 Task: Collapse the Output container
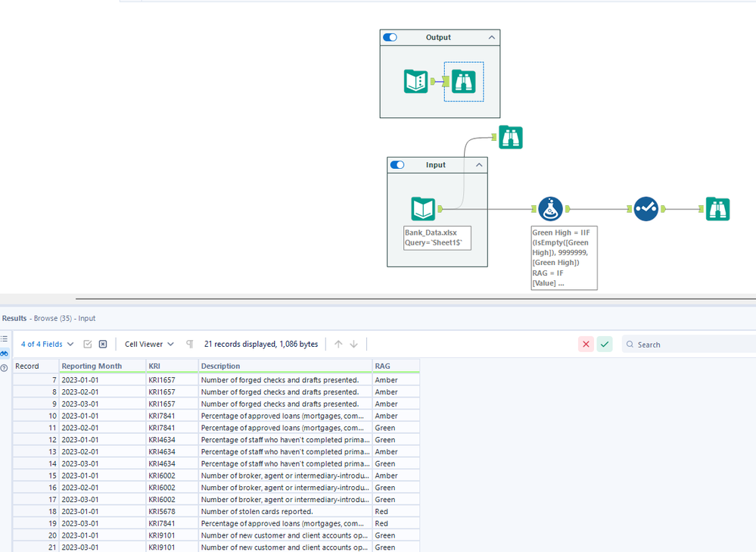[x=491, y=37]
